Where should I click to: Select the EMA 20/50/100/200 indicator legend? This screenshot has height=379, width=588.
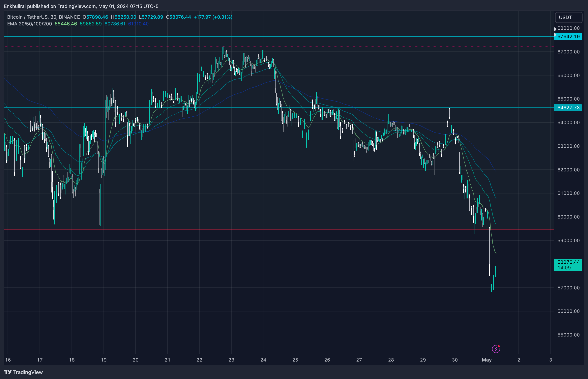pyautogui.click(x=29, y=24)
